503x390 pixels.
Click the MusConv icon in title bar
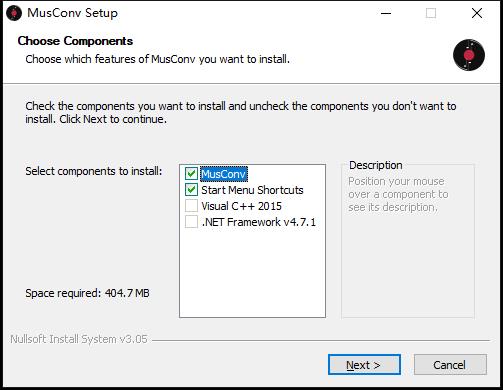click(x=14, y=13)
